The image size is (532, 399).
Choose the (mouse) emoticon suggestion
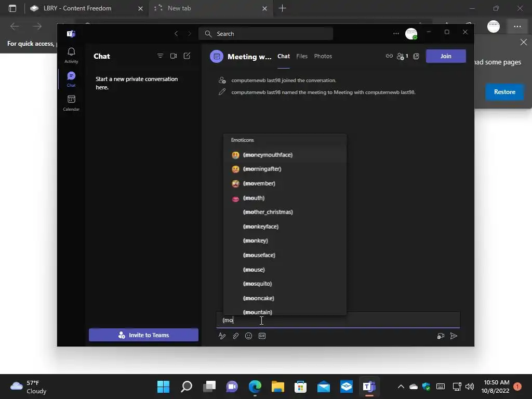click(x=285, y=270)
